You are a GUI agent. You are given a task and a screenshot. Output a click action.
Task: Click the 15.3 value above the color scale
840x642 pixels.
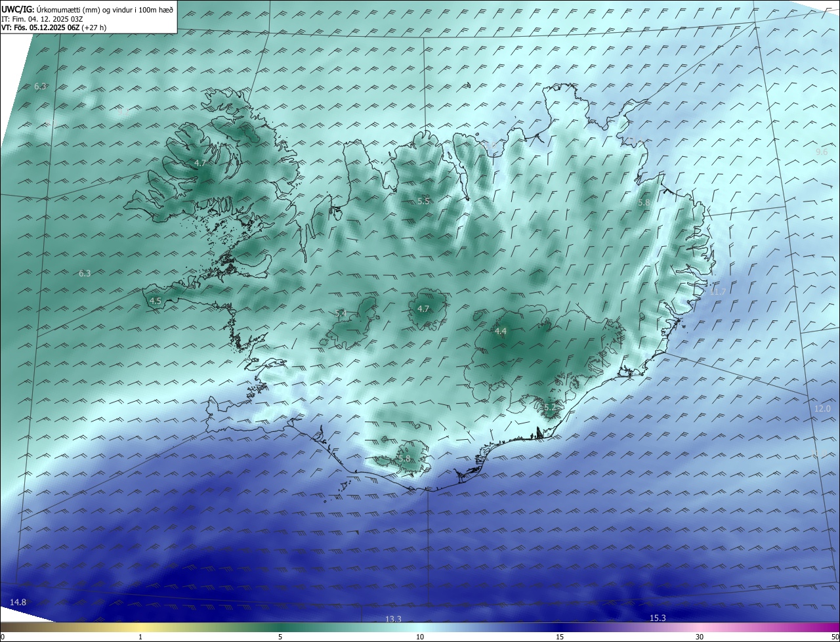[x=658, y=618]
